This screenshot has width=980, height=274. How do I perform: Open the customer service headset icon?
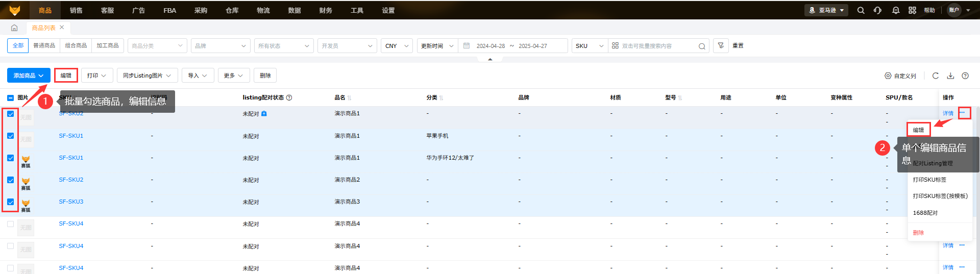877,10
